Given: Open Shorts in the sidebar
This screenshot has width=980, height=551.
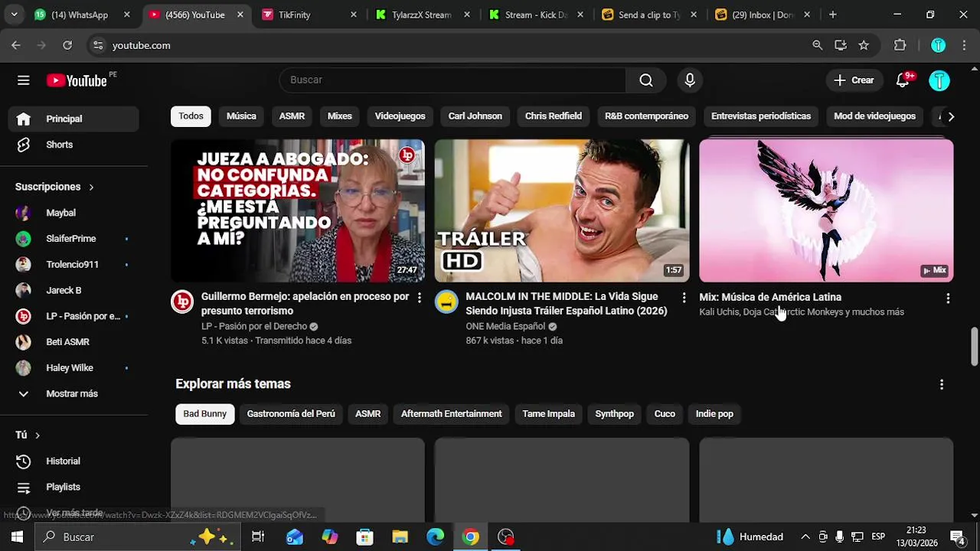Looking at the screenshot, I should pyautogui.click(x=73, y=145).
